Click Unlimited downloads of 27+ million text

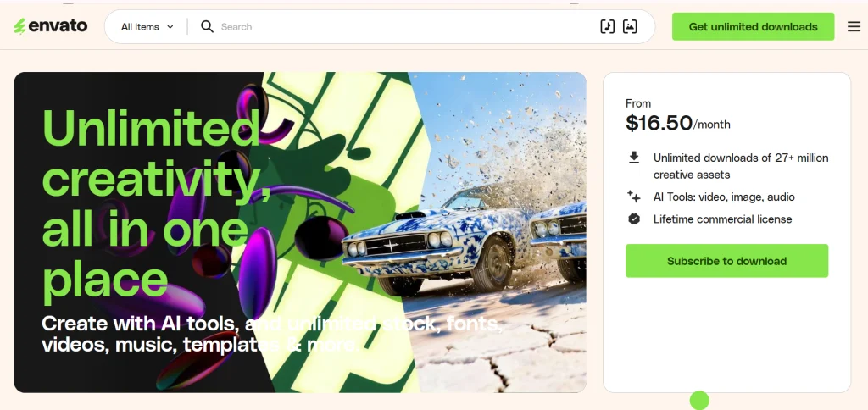click(741, 158)
